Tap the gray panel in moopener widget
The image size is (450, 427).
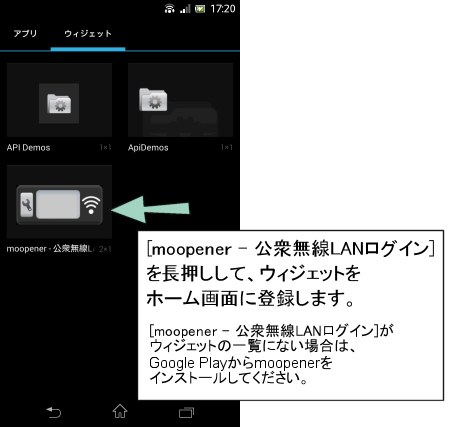pyautogui.click(x=58, y=204)
